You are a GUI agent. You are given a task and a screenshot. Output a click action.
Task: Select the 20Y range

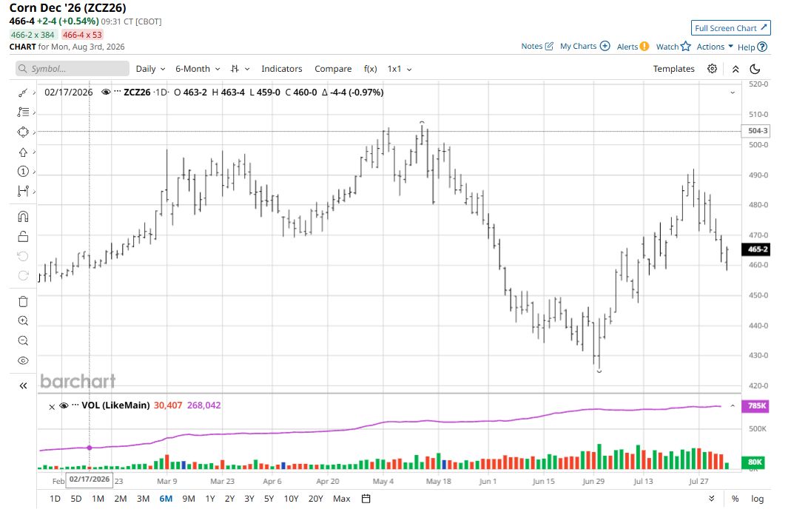click(315, 499)
